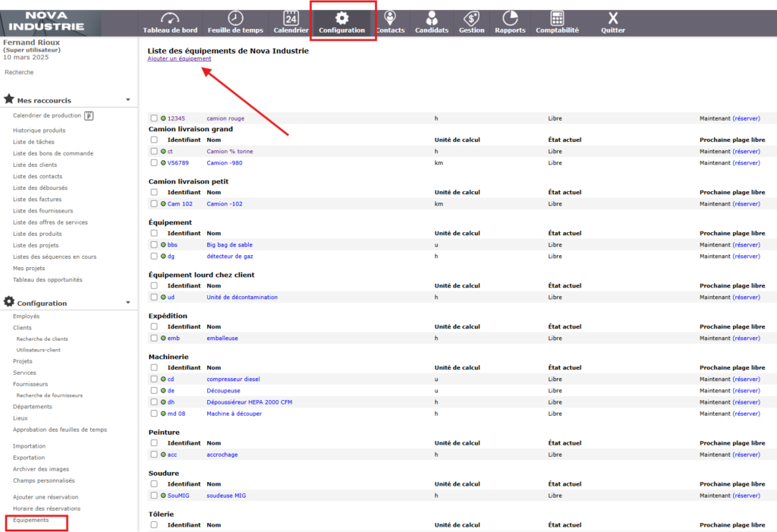
Task: Open Rapports pie chart icon
Action: 510,18
